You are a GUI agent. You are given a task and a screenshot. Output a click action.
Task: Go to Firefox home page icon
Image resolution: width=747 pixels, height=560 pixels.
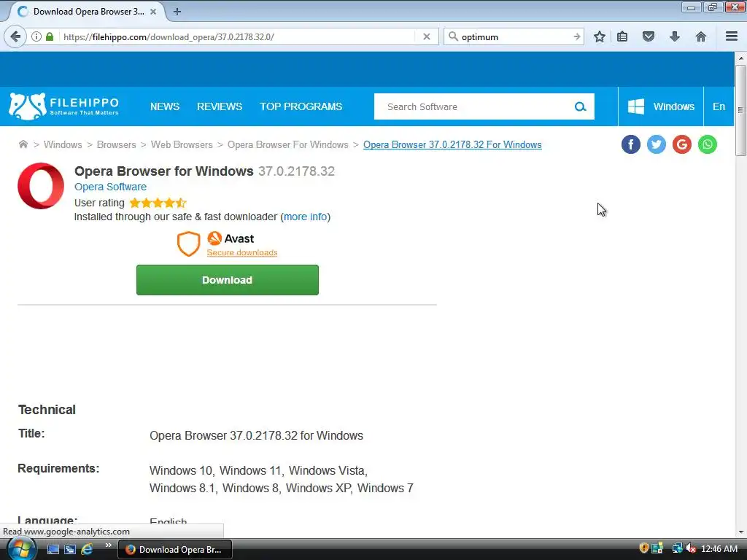[701, 36]
